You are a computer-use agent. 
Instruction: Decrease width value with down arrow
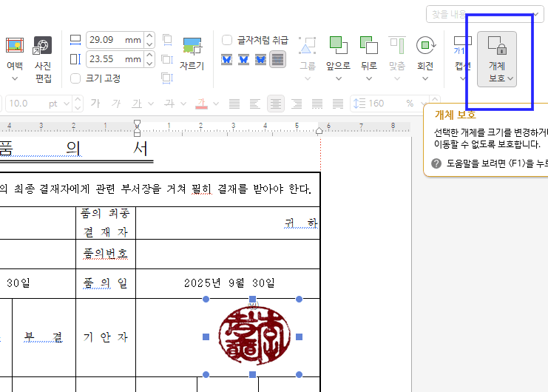(149, 44)
